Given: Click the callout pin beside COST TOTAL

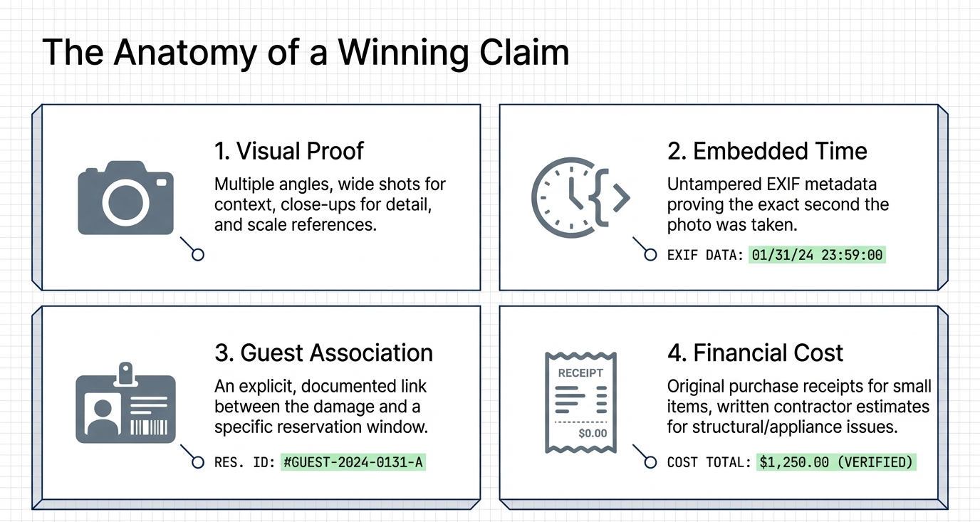Looking at the screenshot, I should (x=650, y=462).
